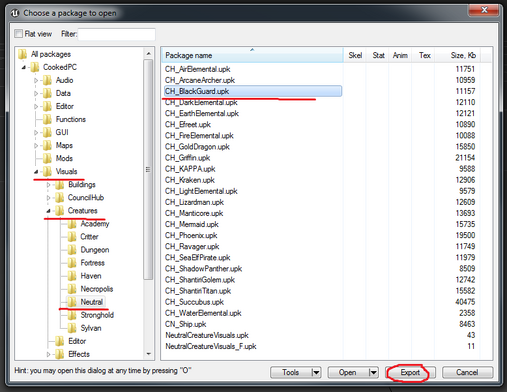
Task: Select the CouncilHub folder icon
Action: (60, 197)
